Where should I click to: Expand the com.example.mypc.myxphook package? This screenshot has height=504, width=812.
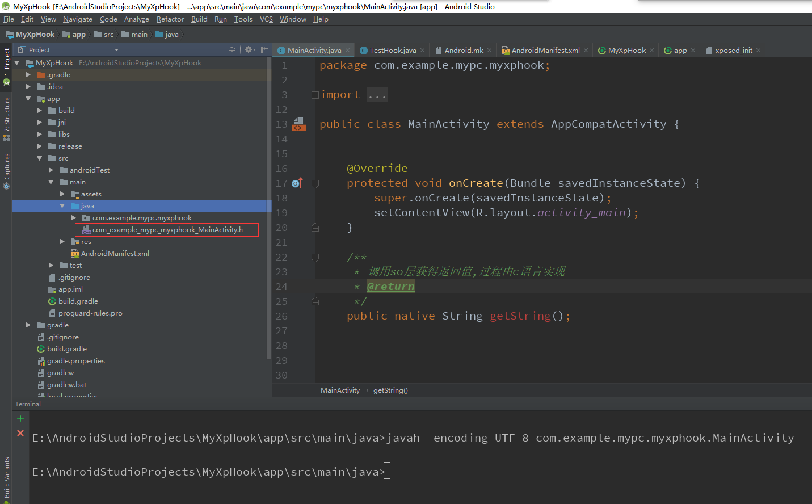tap(74, 218)
